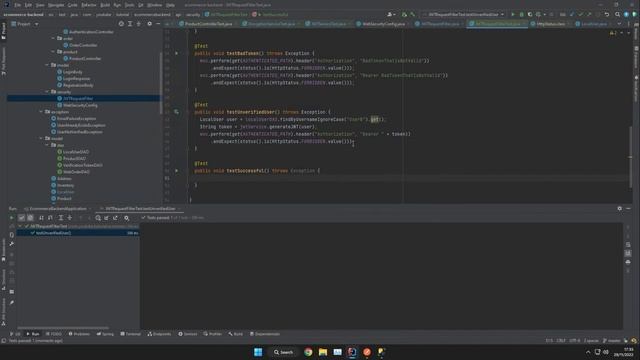Select testUnverifiedUser() test result
The image size is (640, 360).
click(x=78, y=233)
